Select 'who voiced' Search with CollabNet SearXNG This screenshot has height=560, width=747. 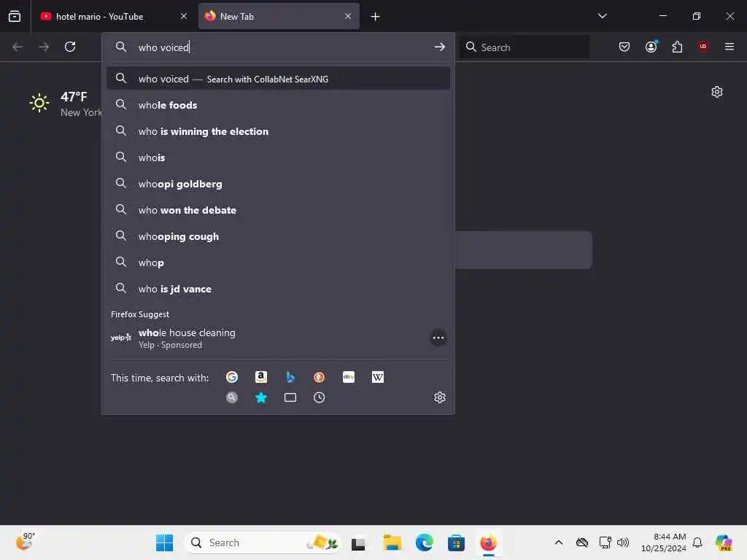278,79
